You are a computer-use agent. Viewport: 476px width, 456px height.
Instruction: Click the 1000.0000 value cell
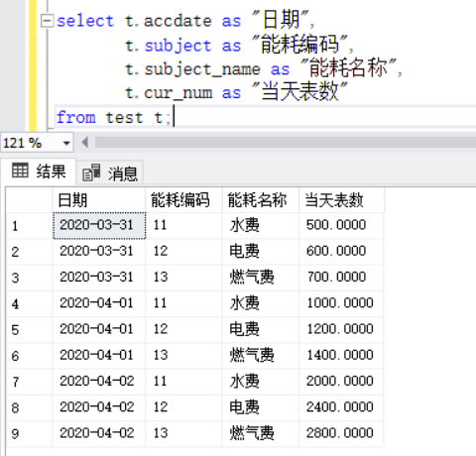(x=341, y=303)
